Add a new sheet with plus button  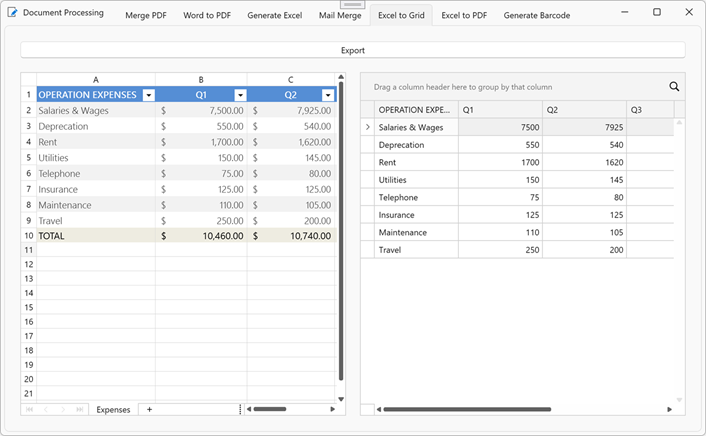pyautogui.click(x=149, y=409)
